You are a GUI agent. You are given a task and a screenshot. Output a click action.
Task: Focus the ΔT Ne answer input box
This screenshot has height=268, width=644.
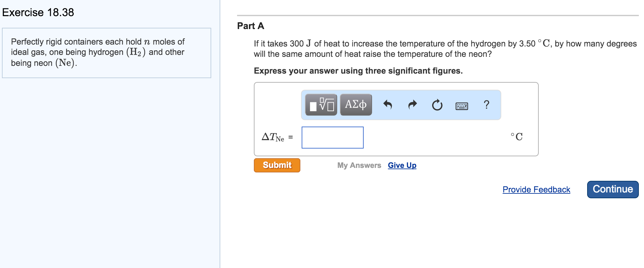pyautogui.click(x=332, y=138)
